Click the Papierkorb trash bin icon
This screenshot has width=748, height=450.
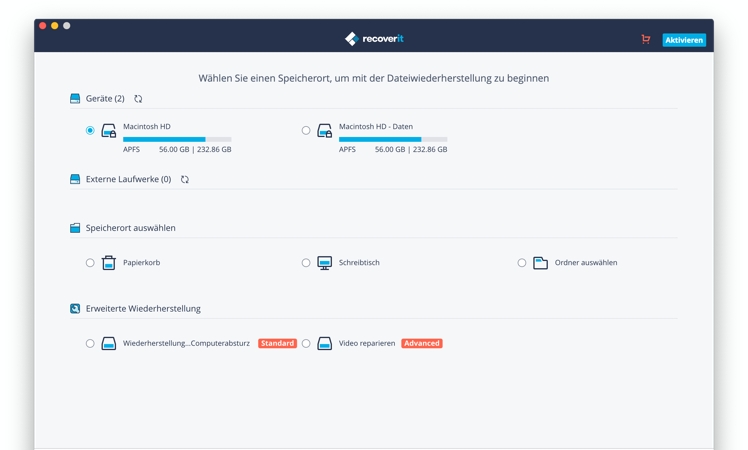108,263
